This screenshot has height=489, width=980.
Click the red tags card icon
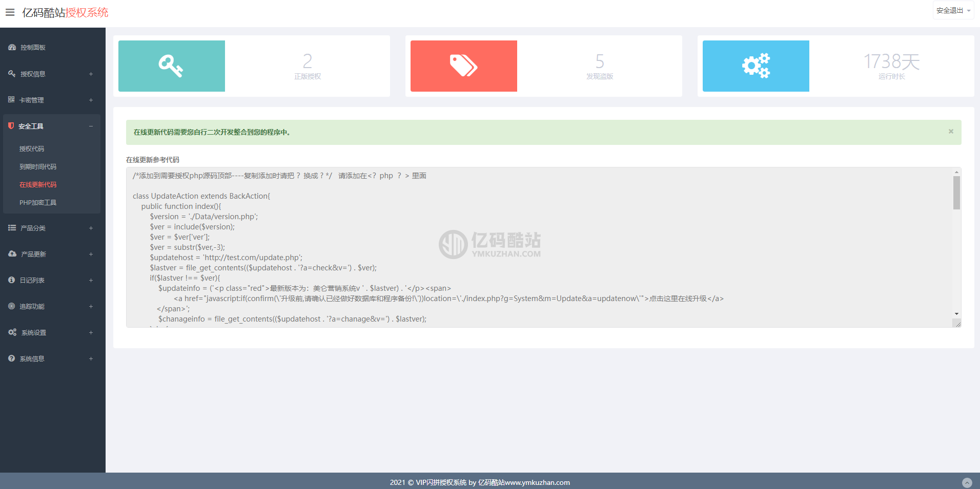coord(464,66)
